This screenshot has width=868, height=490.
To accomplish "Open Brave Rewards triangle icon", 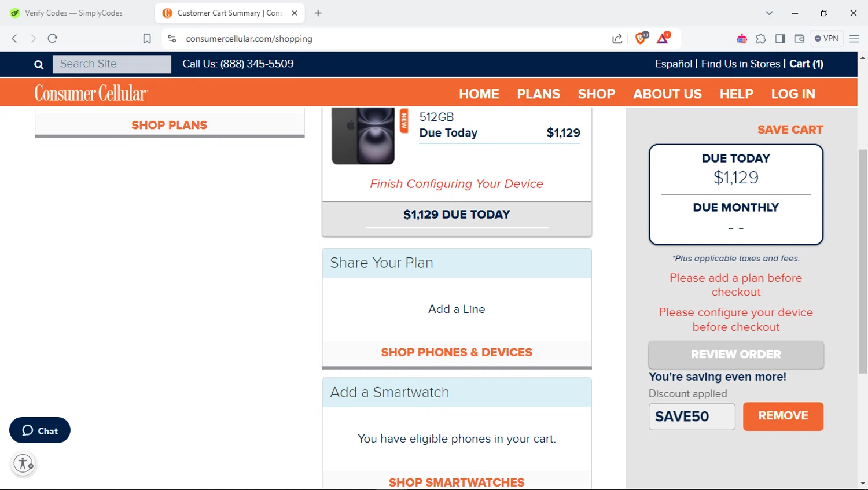I will pos(663,38).
